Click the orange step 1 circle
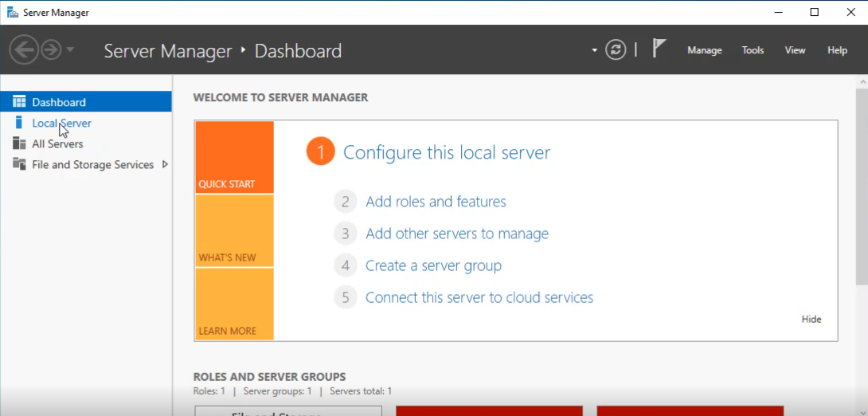The height and width of the screenshot is (416, 868). pos(320,151)
